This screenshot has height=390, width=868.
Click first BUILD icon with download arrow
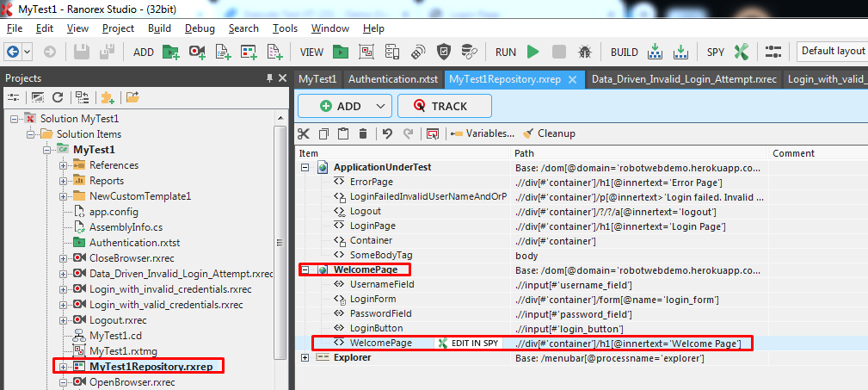pyautogui.click(x=655, y=52)
